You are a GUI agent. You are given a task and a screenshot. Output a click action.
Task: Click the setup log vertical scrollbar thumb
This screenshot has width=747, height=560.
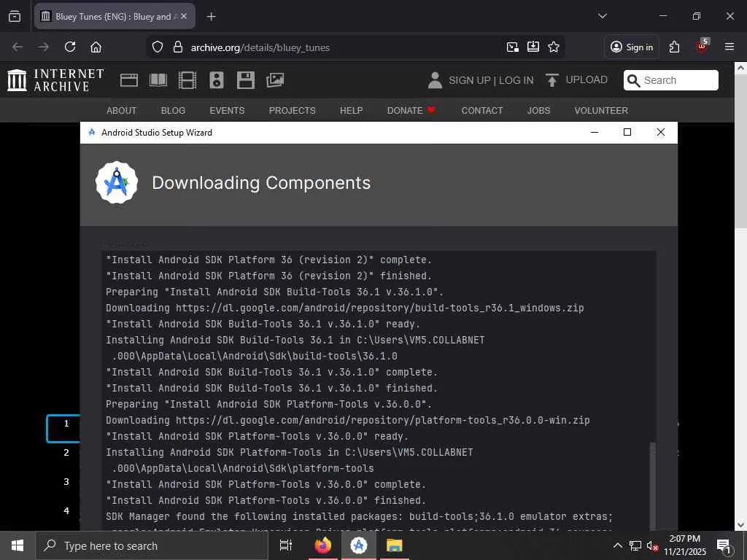click(653, 486)
